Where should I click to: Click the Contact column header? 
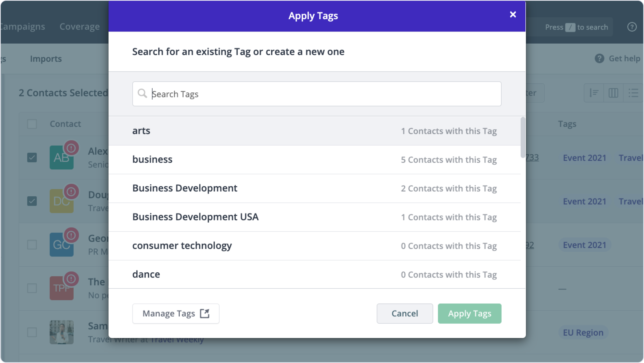(x=65, y=124)
